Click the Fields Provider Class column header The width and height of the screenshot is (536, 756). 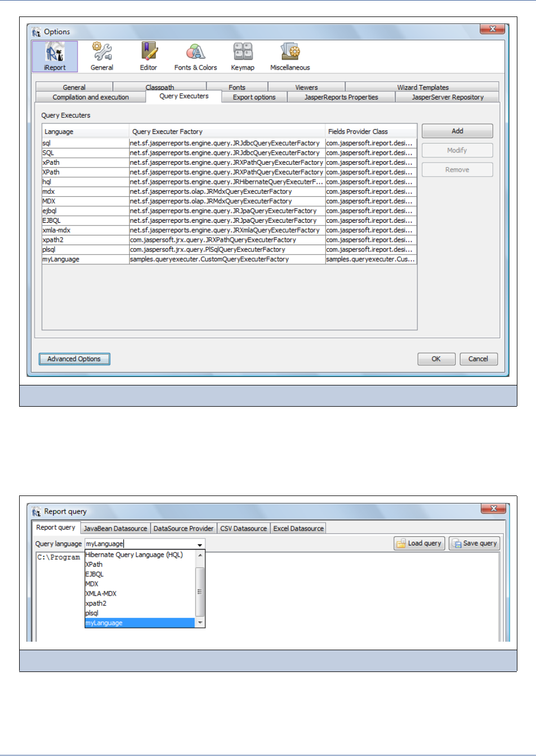pos(371,131)
